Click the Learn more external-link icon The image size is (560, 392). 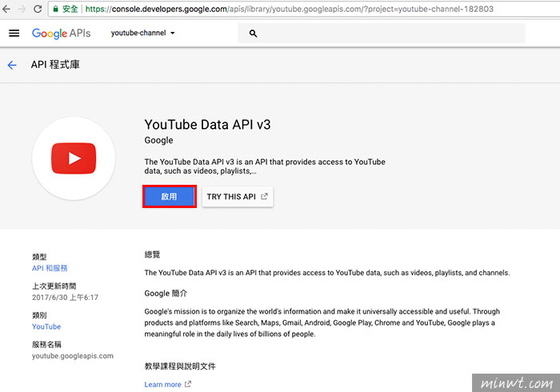pyautogui.click(x=188, y=384)
